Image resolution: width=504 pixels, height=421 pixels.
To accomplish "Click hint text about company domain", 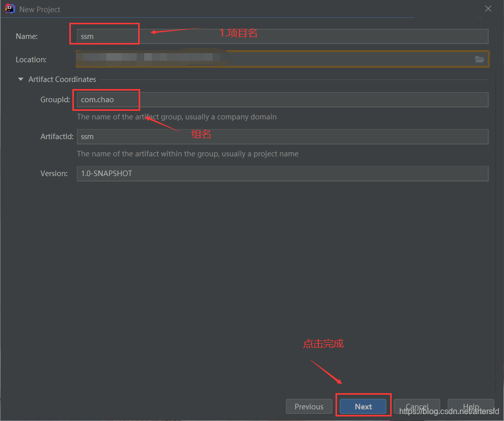I will pos(177,117).
